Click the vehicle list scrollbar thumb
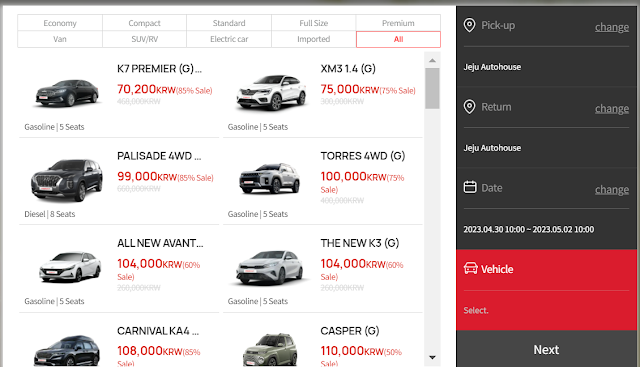This screenshot has height=367, width=640. [432, 89]
